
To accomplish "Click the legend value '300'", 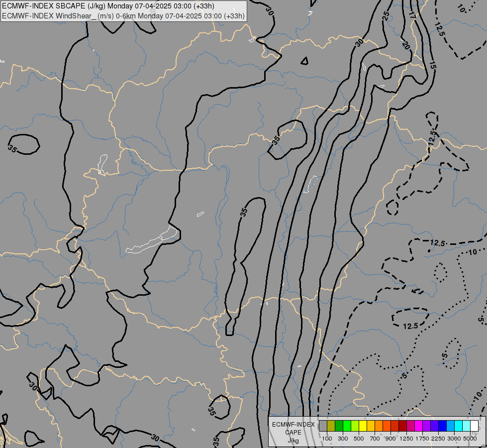I will coord(343,439).
